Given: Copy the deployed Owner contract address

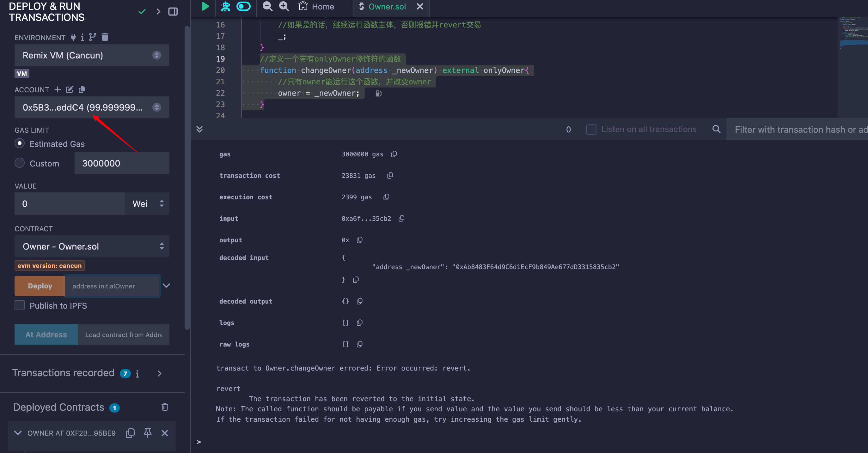Looking at the screenshot, I should pyautogui.click(x=130, y=433).
